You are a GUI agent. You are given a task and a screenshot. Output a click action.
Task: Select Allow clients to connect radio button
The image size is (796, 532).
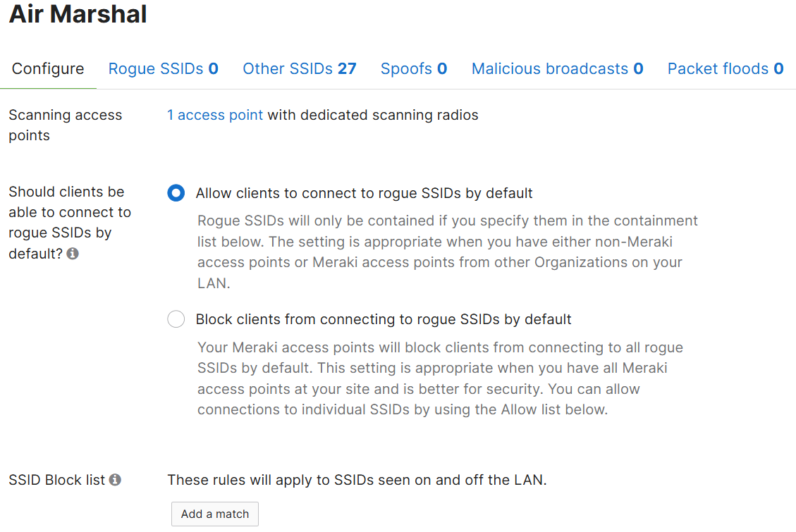tap(176, 193)
